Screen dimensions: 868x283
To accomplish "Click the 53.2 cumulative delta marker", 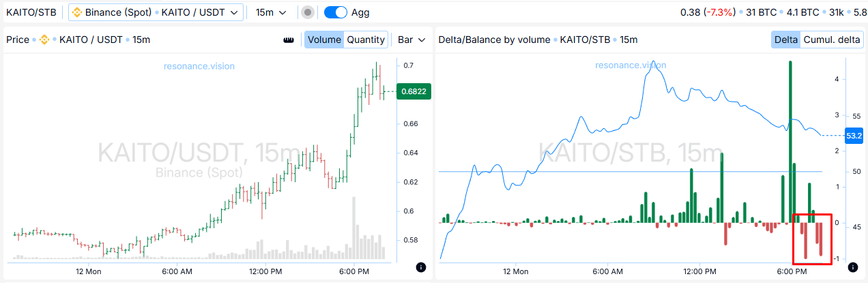I will click(855, 136).
